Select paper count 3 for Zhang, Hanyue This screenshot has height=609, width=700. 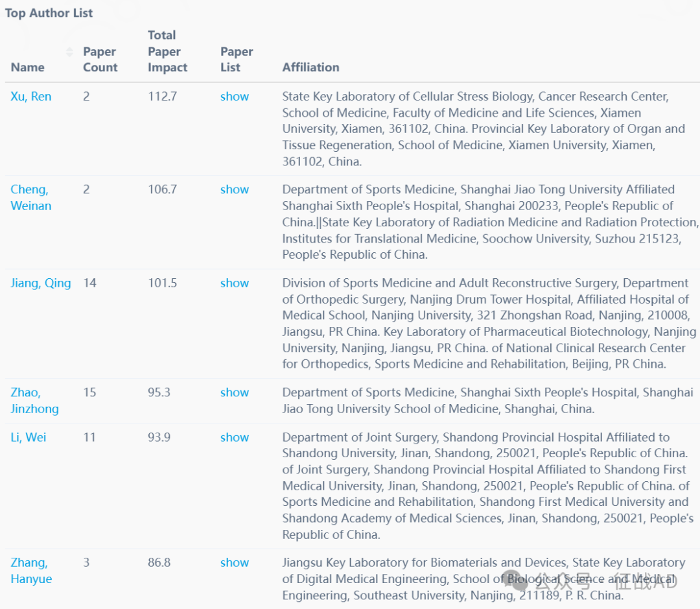coord(87,563)
